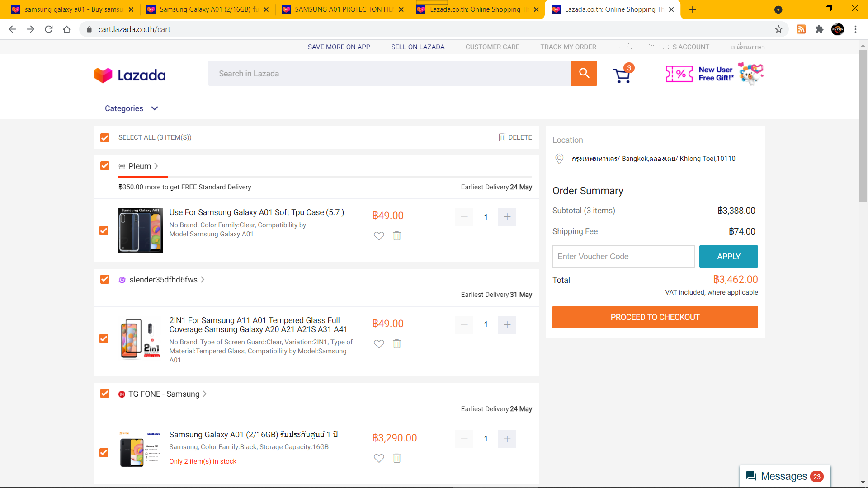Click the DELETE selected items button
Image resolution: width=868 pixels, height=488 pixels.
[515, 137]
